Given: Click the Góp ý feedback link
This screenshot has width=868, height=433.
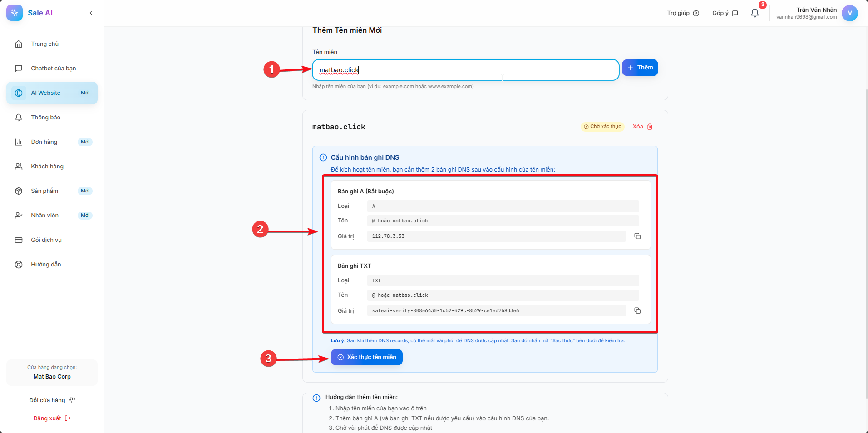Looking at the screenshot, I should pyautogui.click(x=725, y=13).
